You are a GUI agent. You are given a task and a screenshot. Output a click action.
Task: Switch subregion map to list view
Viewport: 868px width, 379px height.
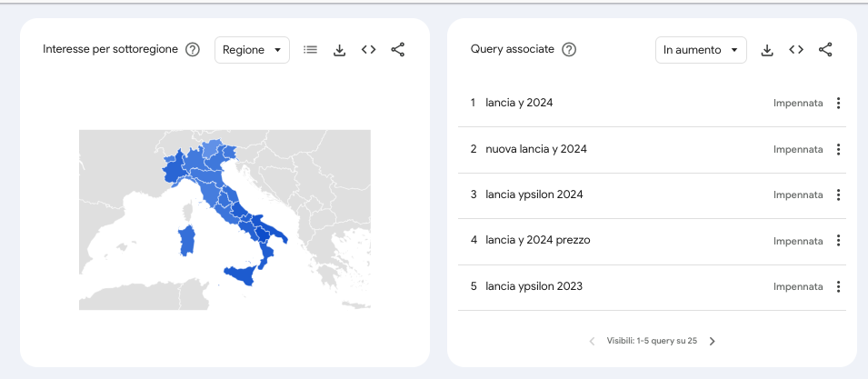pos(311,50)
